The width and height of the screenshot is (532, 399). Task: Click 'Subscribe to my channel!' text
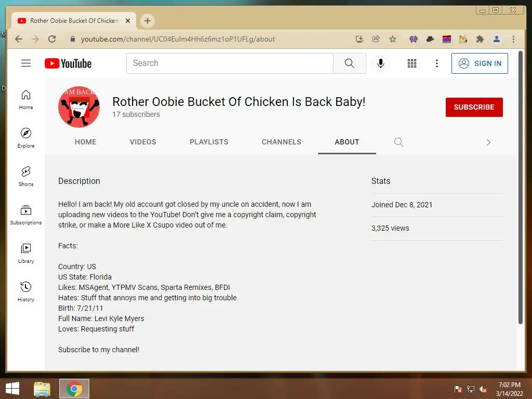coord(99,350)
